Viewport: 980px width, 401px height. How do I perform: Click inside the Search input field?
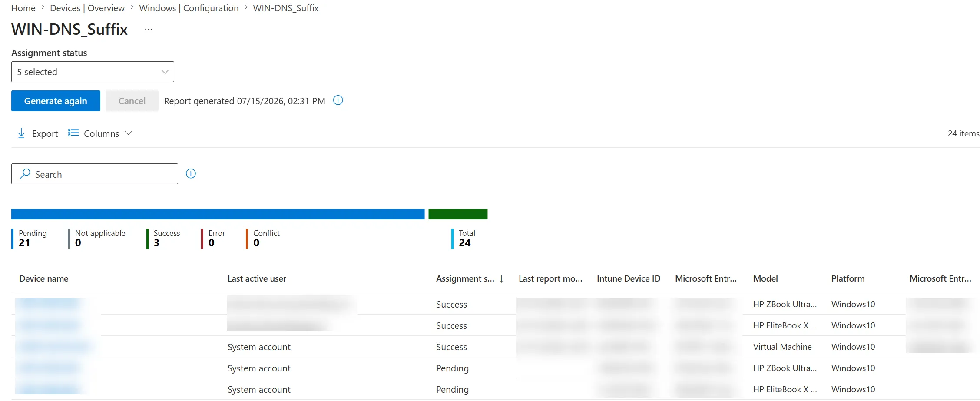95,174
